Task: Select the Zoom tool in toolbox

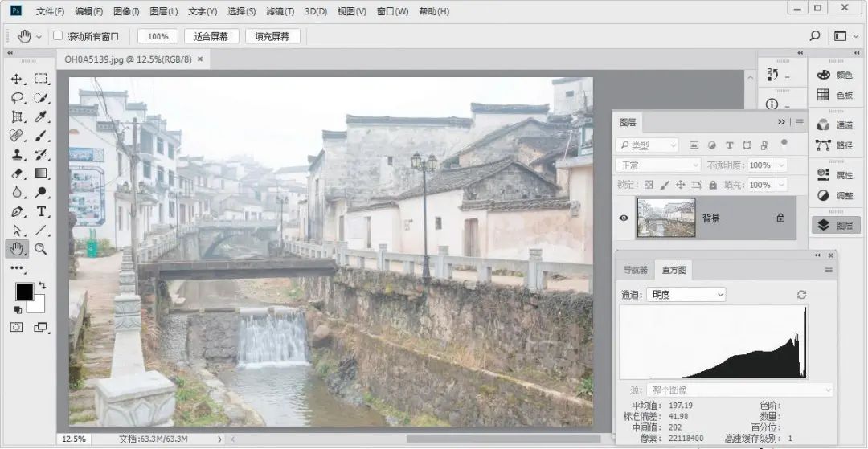Action: [40, 249]
